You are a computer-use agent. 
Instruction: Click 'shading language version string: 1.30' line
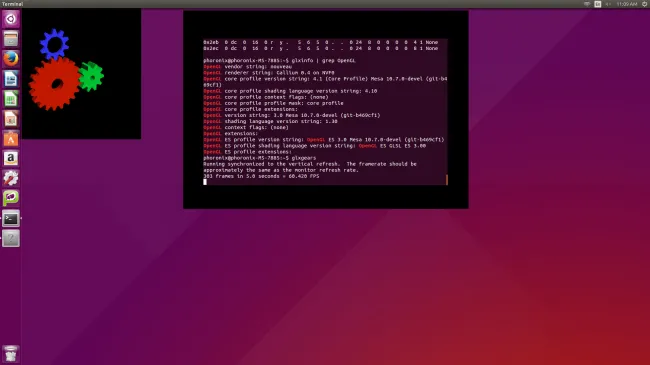point(270,121)
